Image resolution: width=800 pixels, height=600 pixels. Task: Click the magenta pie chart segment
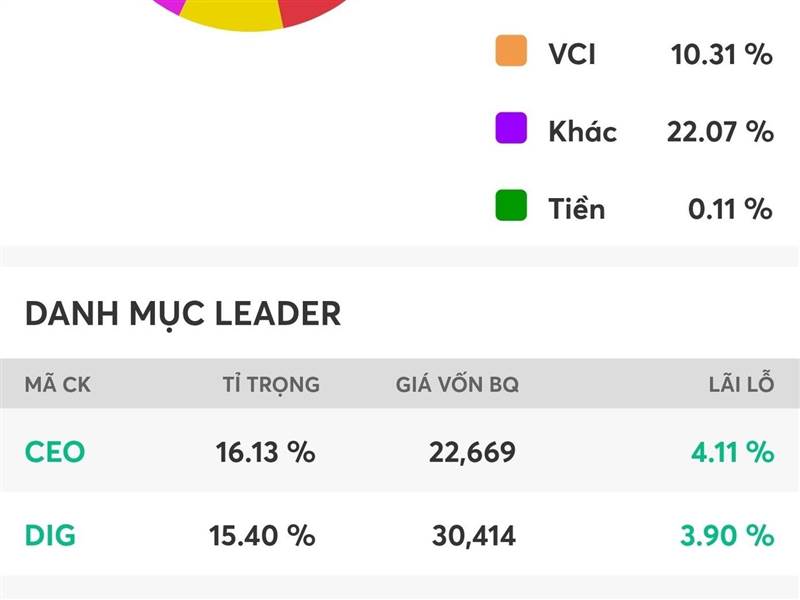pos(165,5)
